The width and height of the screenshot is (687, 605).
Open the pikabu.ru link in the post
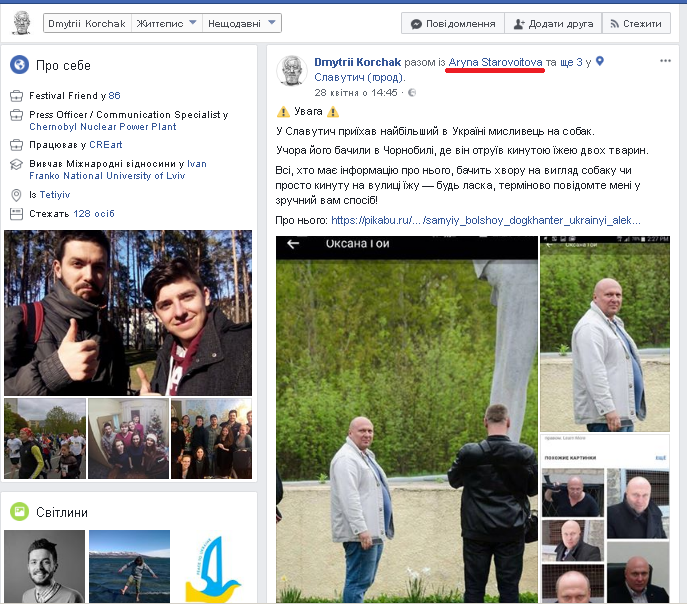pyautogui.click(x=485, y=220)
